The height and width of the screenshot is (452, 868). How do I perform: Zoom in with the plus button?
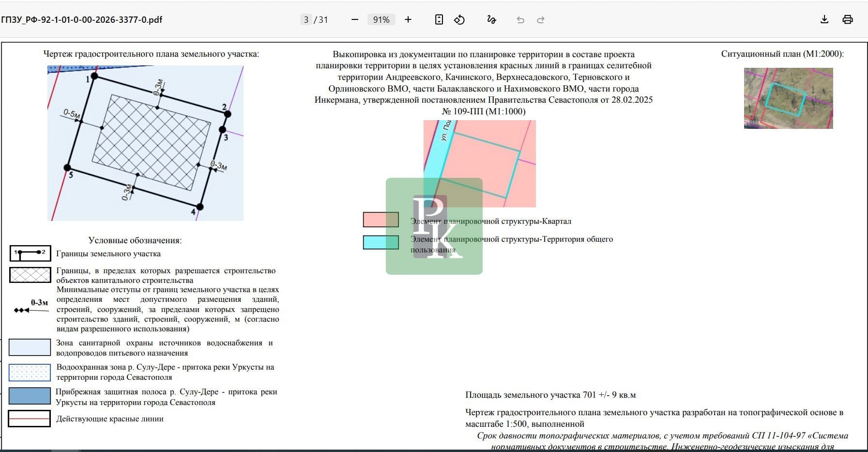click(x=408, y=20)
